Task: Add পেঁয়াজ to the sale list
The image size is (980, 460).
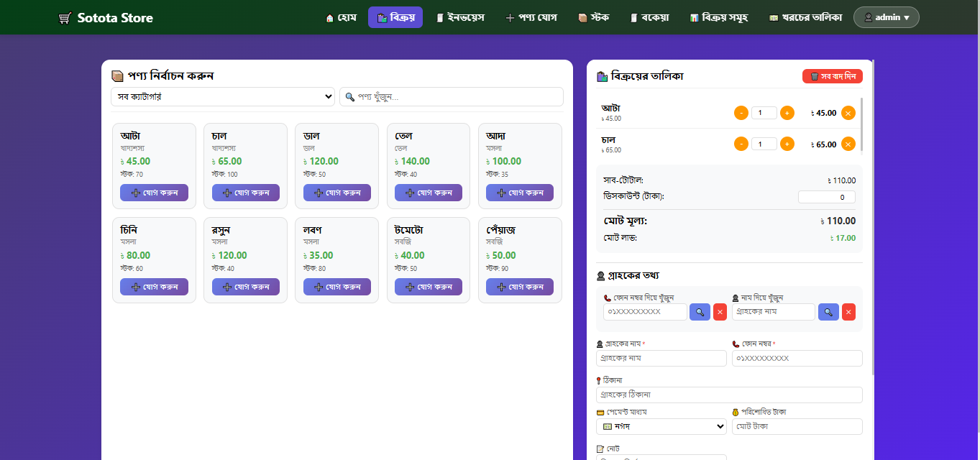Action: point(520,287)
